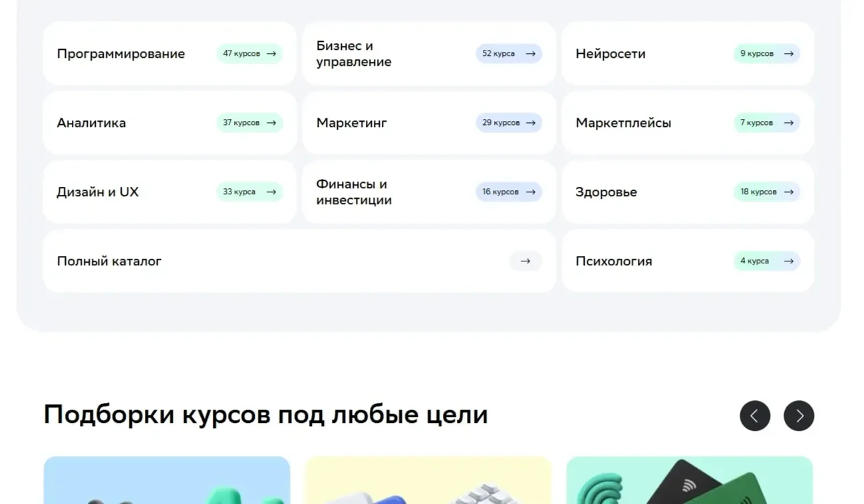
Task: Open the Бизнес и управление category
Action: tap(429, 54)
